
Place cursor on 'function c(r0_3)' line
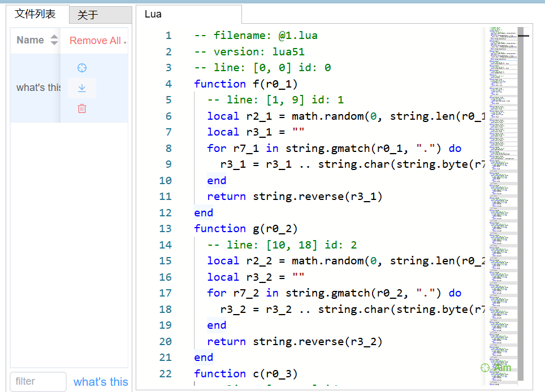coord(246,373)
